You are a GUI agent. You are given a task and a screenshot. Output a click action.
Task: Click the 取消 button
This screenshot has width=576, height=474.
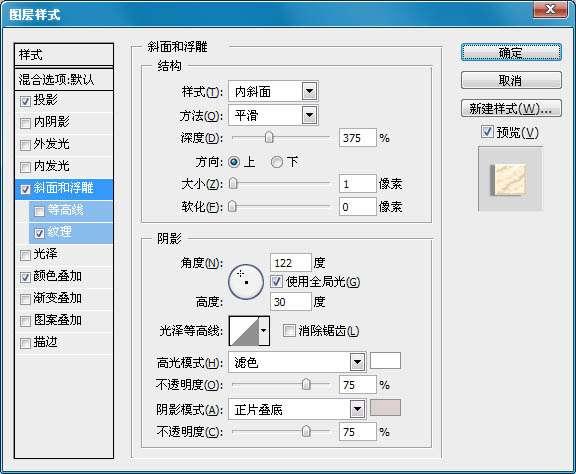tap(511, 80)
